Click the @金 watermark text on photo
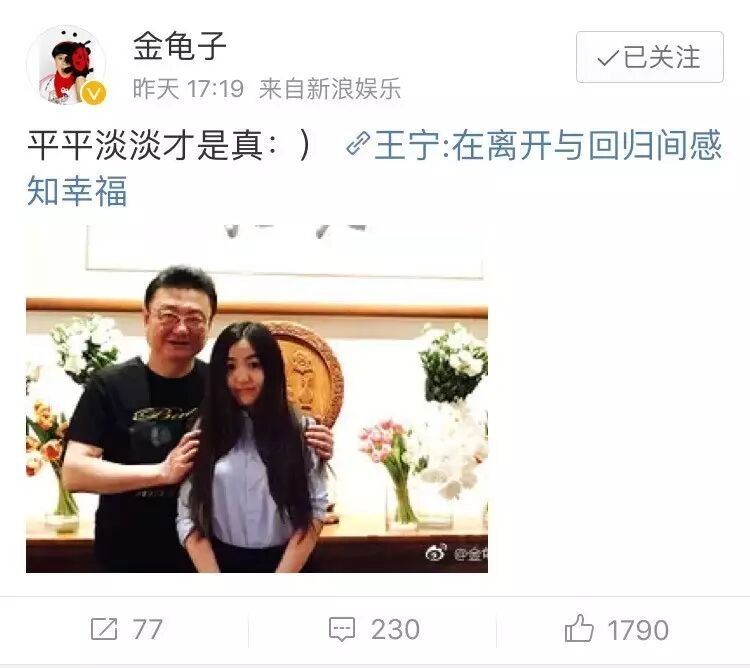Screen dimensions: 750x668 470,554
